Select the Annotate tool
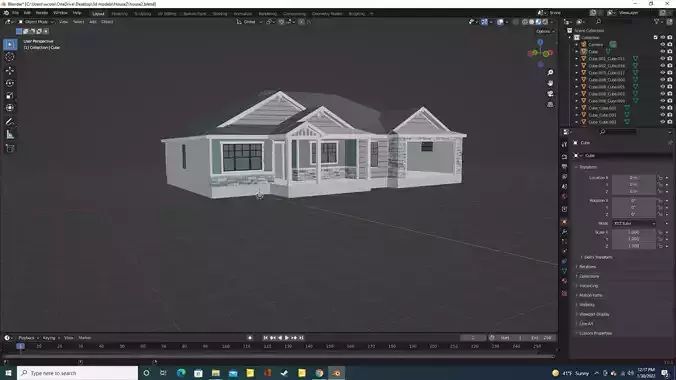The width and height of the screenshot is (676, 380). tap(10, 122)
